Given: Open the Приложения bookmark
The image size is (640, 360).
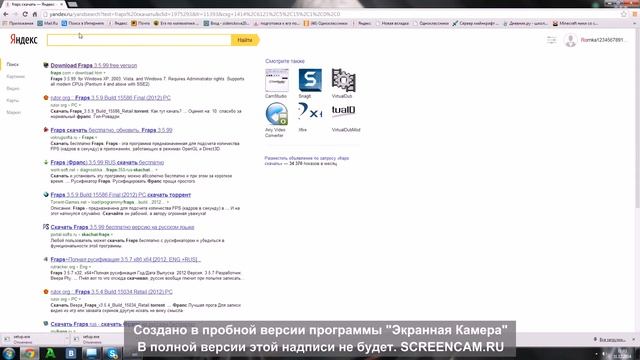Looking at the screenshot, I should pos(18,23).
